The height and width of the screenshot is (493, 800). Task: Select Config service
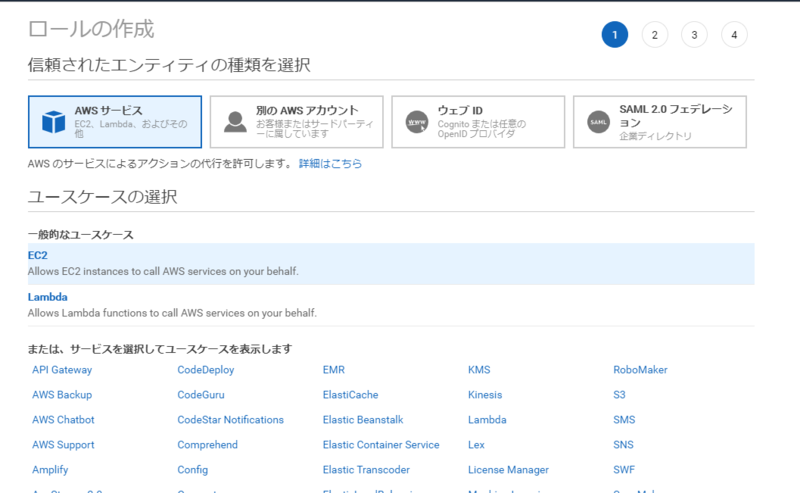point(192,470)
